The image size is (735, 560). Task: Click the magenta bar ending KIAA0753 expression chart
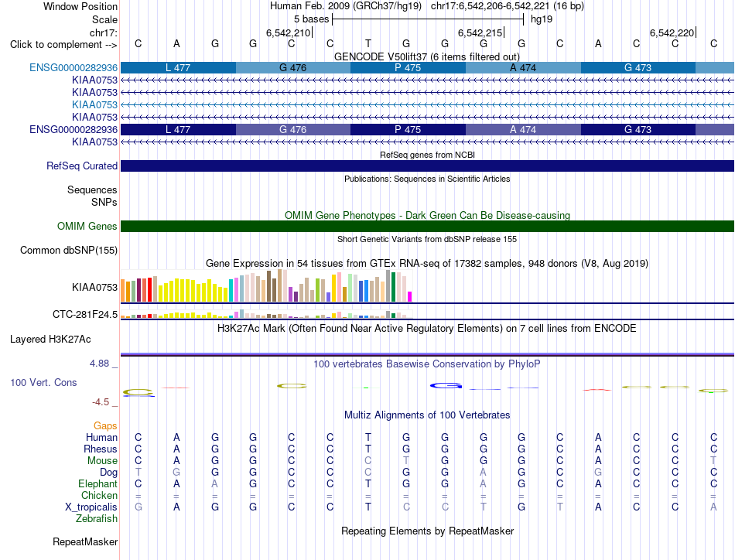410,297
